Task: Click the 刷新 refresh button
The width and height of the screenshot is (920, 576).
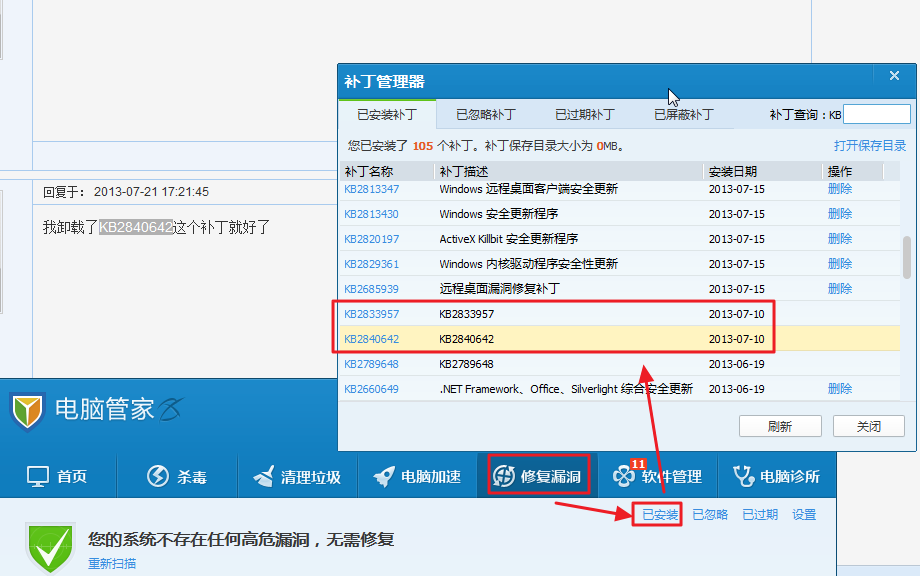Action: tap(780, 426)
